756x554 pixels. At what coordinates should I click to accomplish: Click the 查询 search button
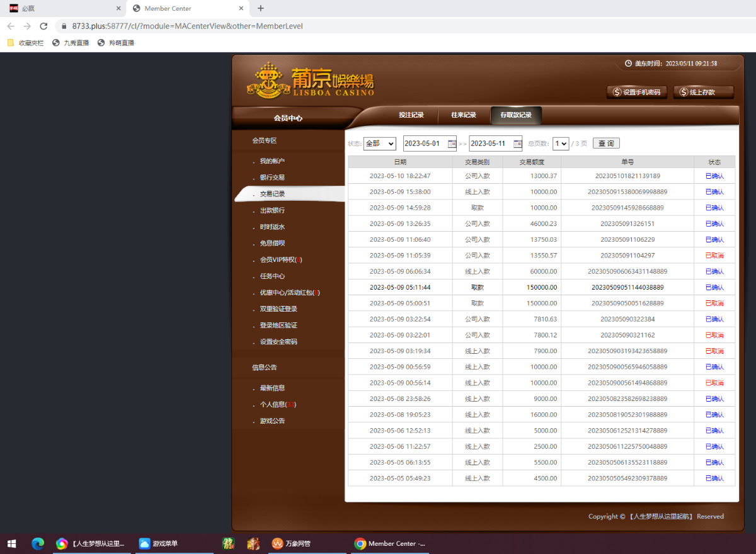click(606, 144)
